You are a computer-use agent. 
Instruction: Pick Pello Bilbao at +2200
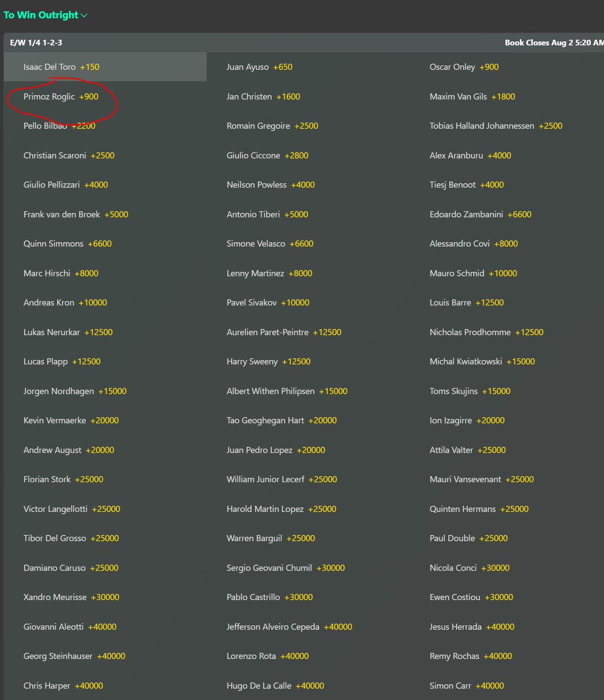tap(59, 126)
